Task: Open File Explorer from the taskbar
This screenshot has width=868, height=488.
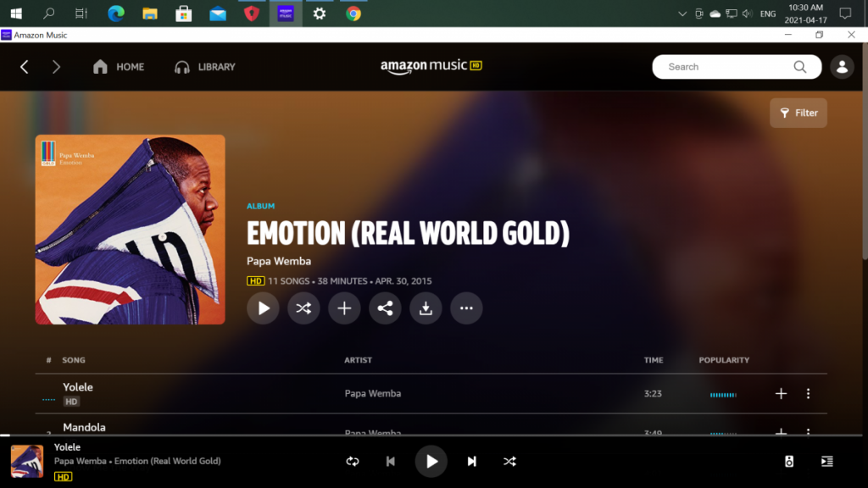Action: click(x=150, y=14)
